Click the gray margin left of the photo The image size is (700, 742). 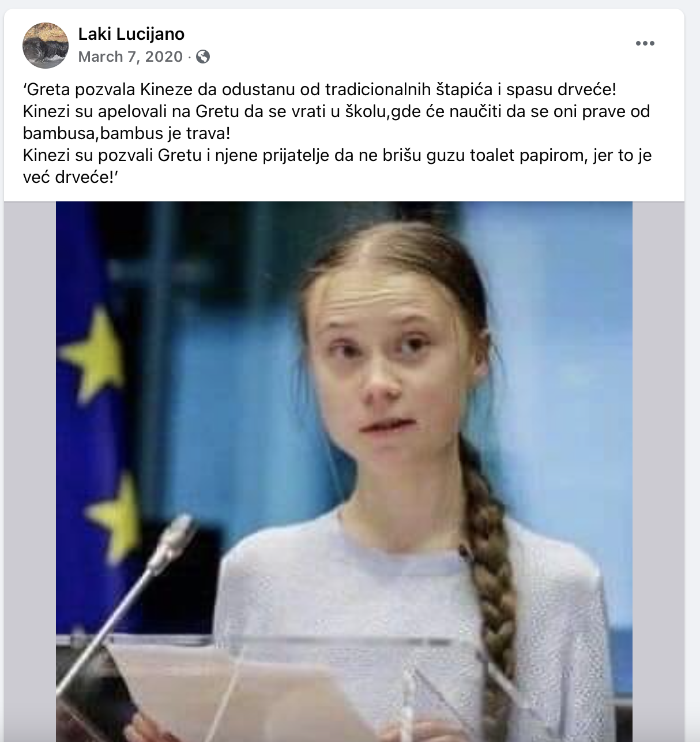point(30,471)
